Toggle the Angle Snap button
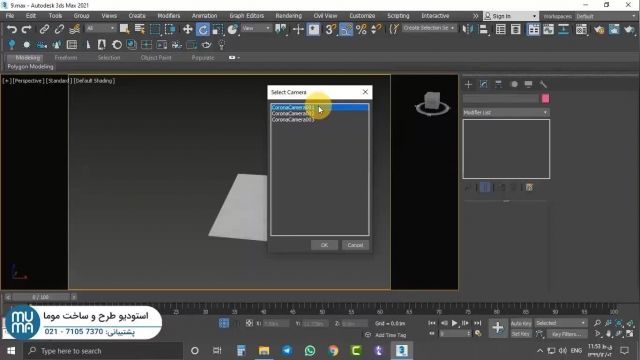The image size is (640, 360). click(346, 29)
